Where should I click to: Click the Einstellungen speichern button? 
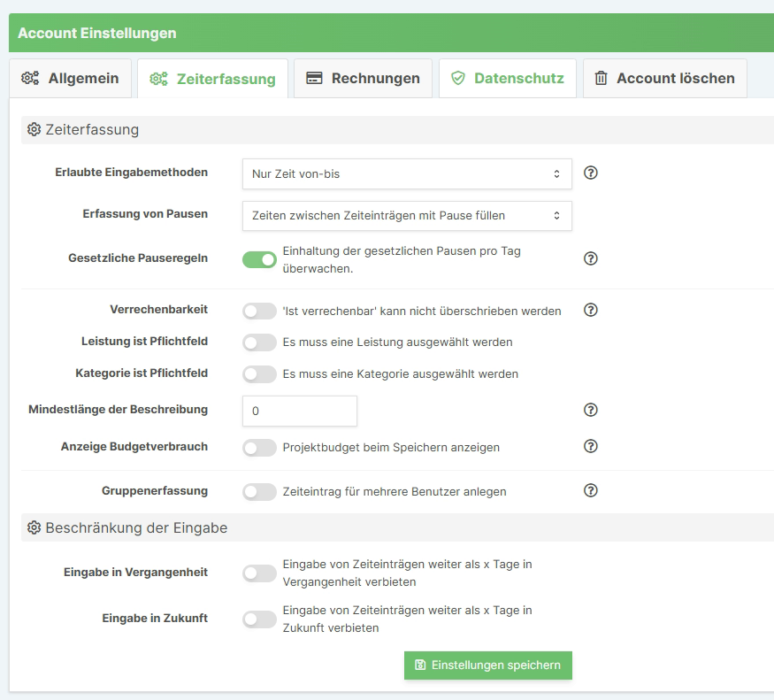tap(488, 665)
